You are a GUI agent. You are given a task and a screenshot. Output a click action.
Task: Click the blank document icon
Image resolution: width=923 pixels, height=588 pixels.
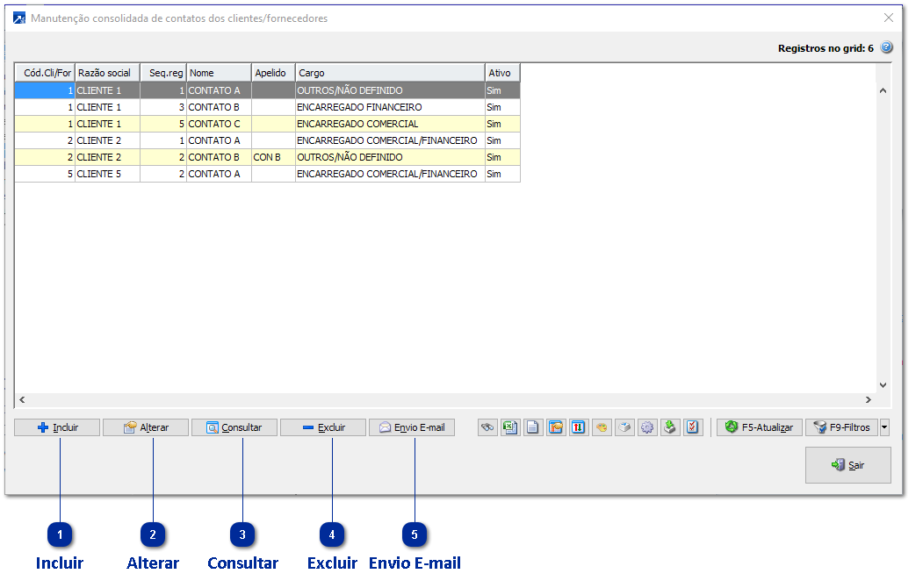click(533, 427)
